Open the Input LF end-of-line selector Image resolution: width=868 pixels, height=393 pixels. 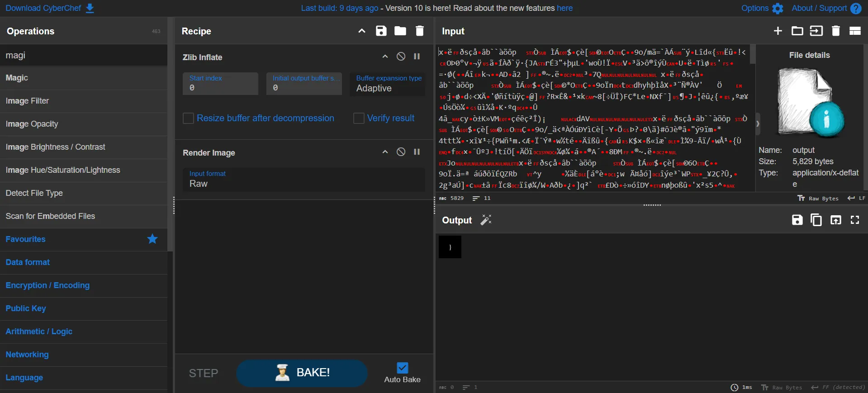[856, 199]
